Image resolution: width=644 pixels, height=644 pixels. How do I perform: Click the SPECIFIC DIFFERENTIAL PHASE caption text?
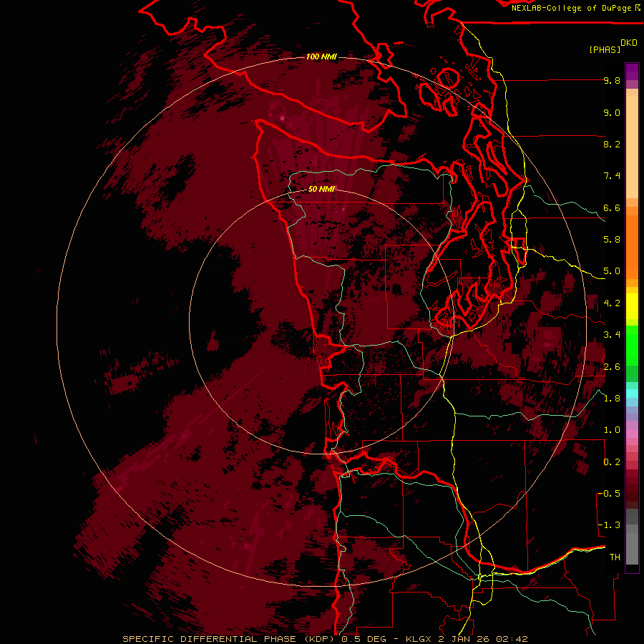click(209, 639)
